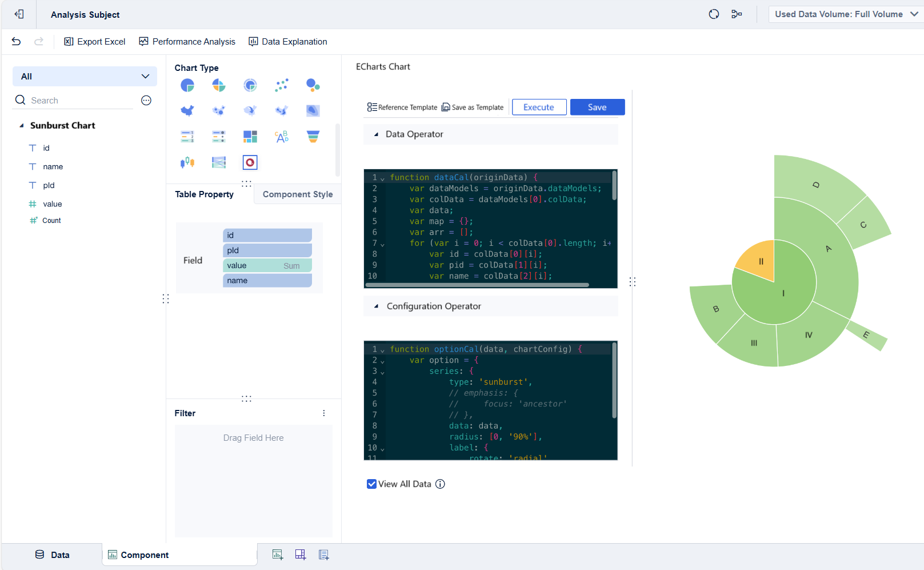Select the pie chart type icon
Image resolution: width=924 pixels, height=570 pixels.
[187, 86]
